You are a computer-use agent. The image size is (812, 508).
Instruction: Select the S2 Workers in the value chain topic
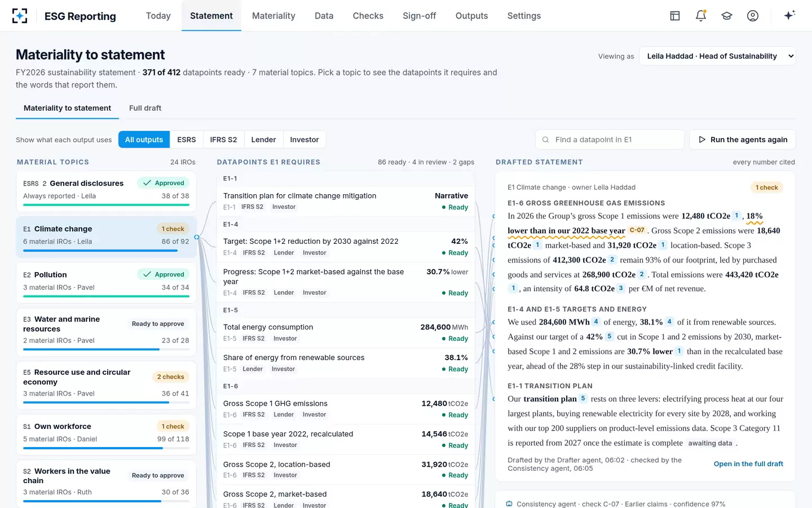106,484
